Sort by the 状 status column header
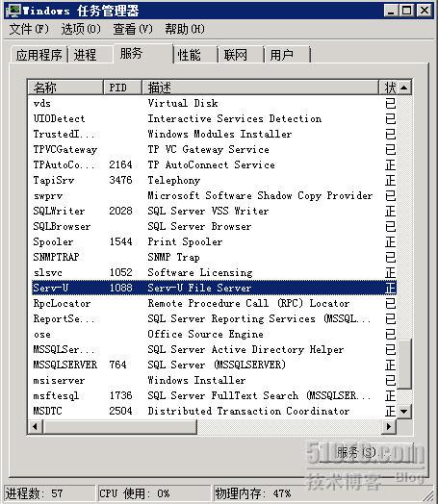 coord(390,88)
